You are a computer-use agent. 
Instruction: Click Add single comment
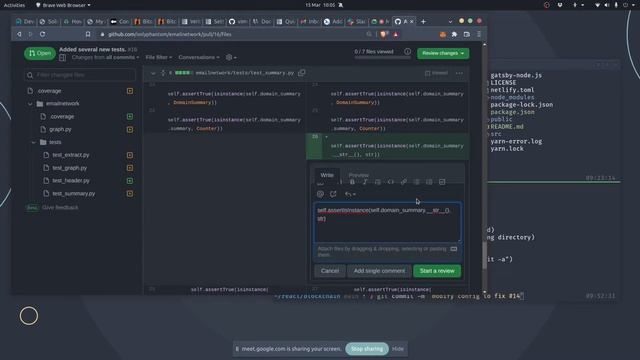point(379,271)
